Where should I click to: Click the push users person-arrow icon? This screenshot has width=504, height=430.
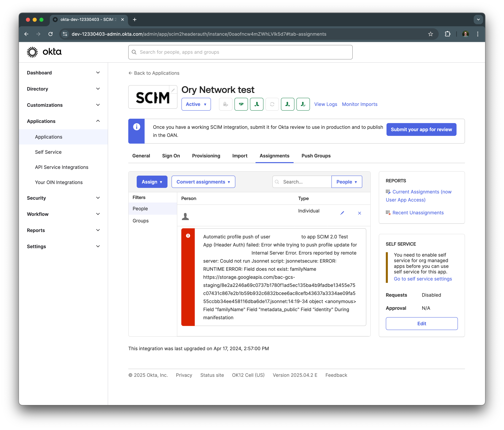pos(287,104)
